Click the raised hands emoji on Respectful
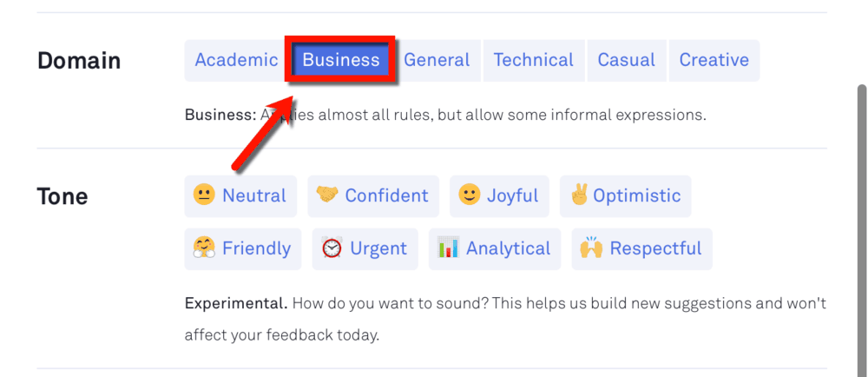Viewport: 868px width, 377px height. 590,248
